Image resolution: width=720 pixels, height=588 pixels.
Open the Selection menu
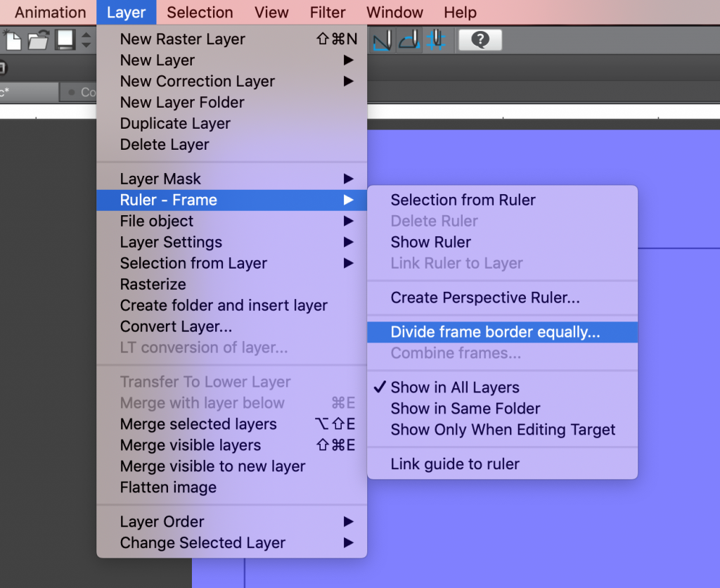point(200,13)
